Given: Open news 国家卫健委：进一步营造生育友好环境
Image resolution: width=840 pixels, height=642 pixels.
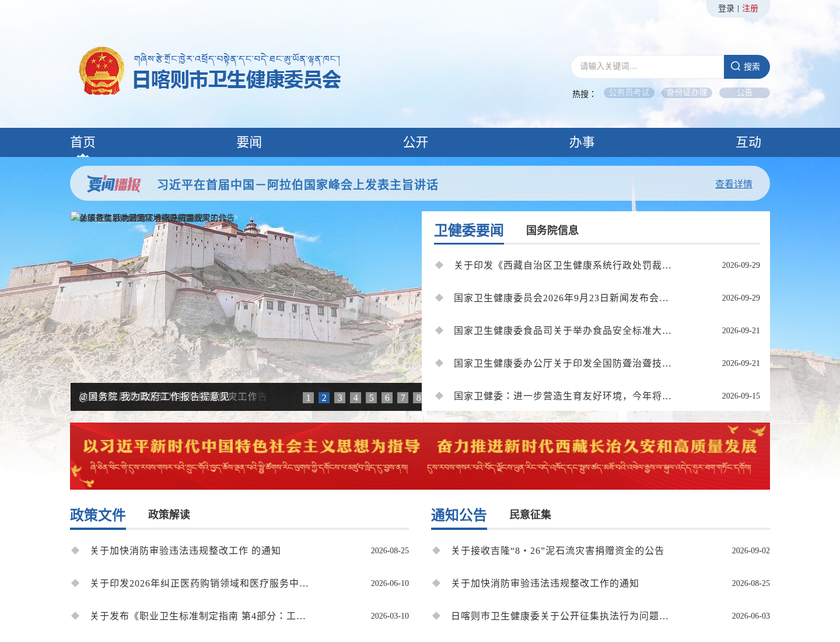Looking at the screenshot, I should click(563, 396).
